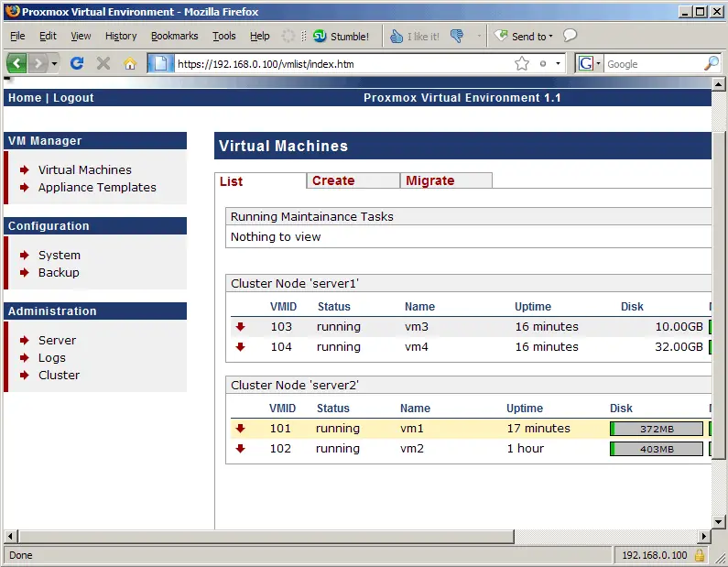The image size is (728, 567).
Task: Select the vm1 row name
Action: [412, 429]
